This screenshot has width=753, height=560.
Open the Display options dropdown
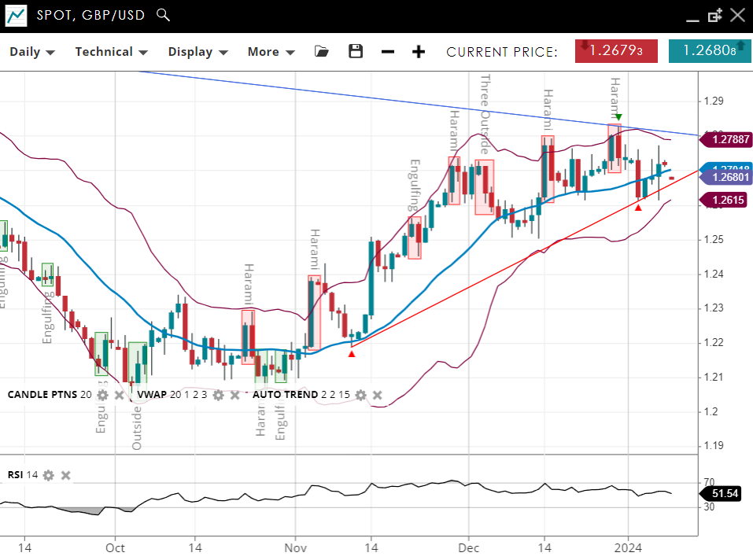[x=197, y=52]
